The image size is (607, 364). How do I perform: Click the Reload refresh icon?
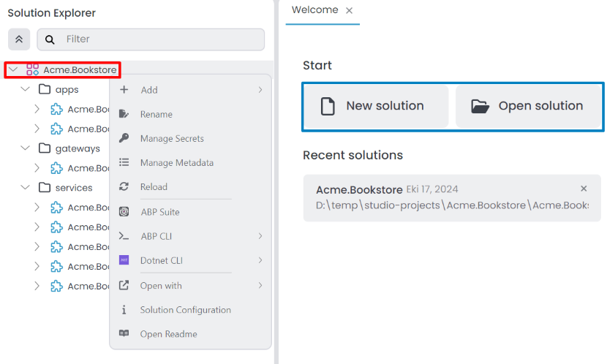124,187
